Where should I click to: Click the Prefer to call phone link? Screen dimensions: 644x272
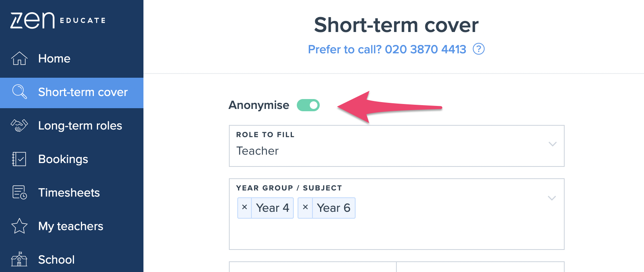pyautogui.click(x=387, y=49)
